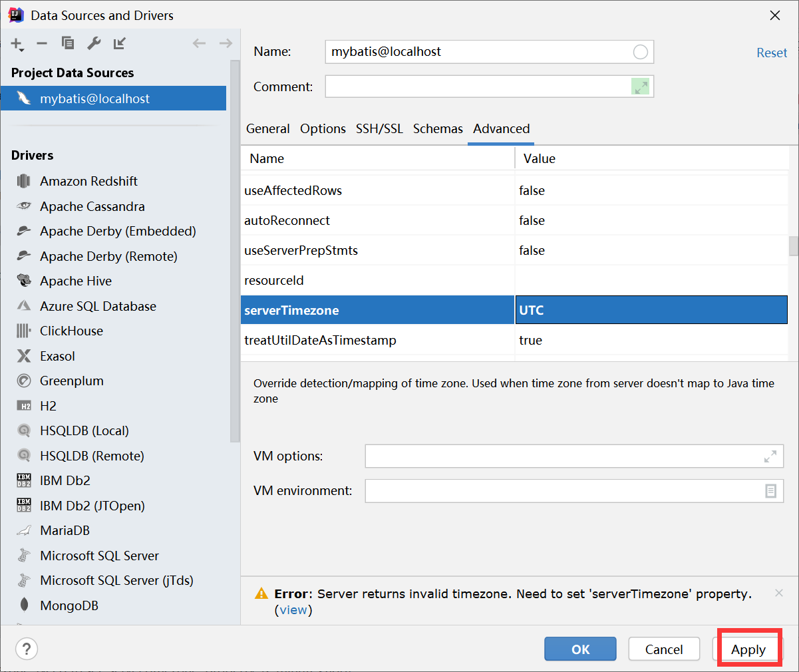Add a new data source with plus icon
This screenshot has width=799, height=672.
coord(17,44)
